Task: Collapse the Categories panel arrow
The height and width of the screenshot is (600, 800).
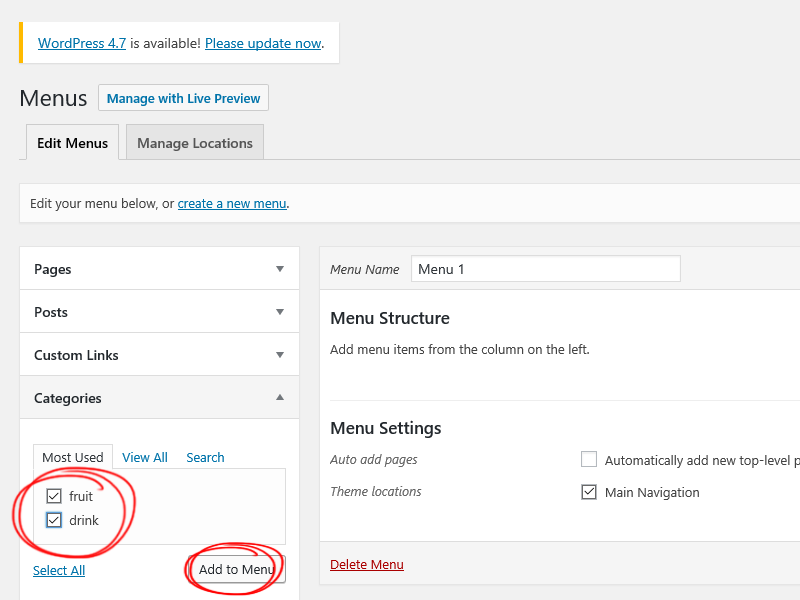Action: [x=280, y=397]
